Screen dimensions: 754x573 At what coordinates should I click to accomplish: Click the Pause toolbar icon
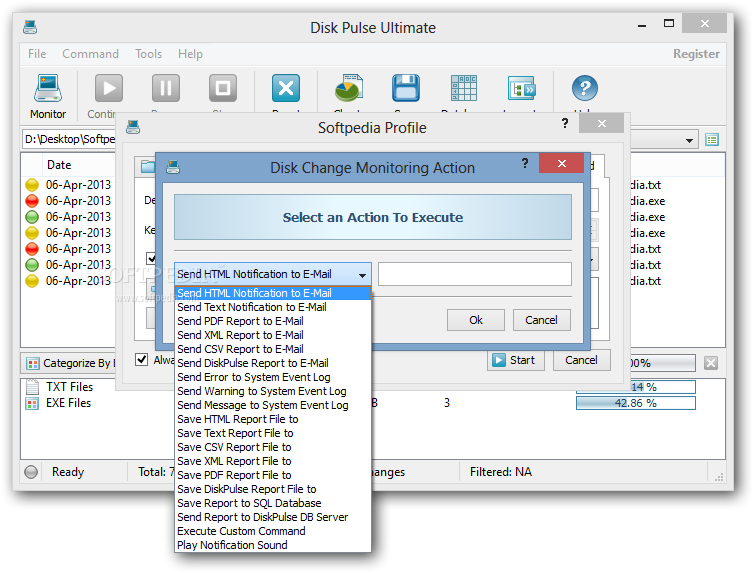166,88
